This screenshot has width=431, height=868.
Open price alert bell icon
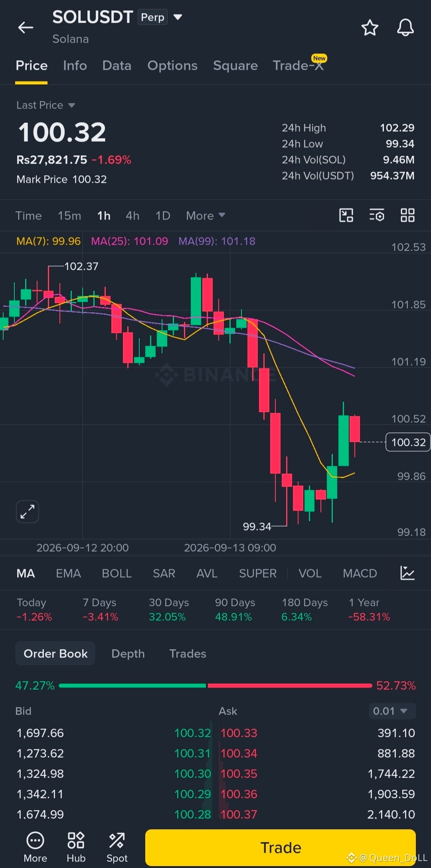405,28
